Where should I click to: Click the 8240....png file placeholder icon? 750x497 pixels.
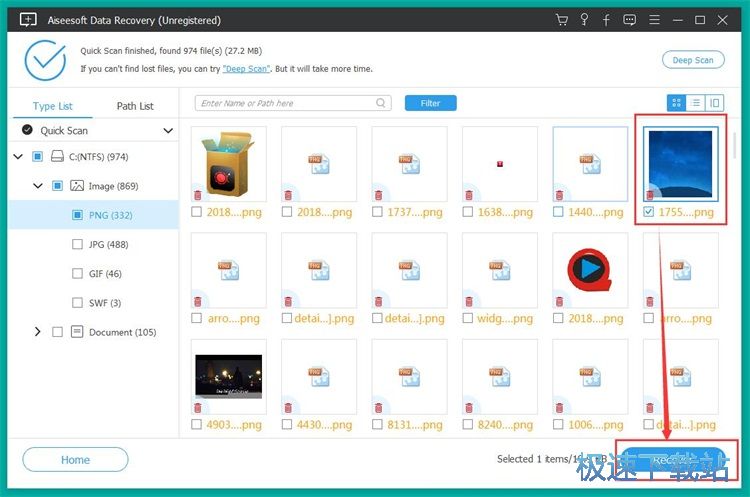point(500,376)
